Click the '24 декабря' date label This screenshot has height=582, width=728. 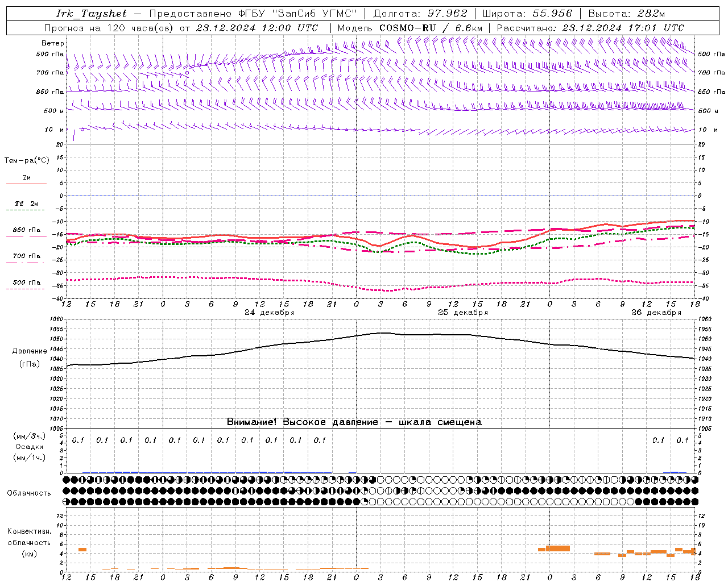pos(269,313)
